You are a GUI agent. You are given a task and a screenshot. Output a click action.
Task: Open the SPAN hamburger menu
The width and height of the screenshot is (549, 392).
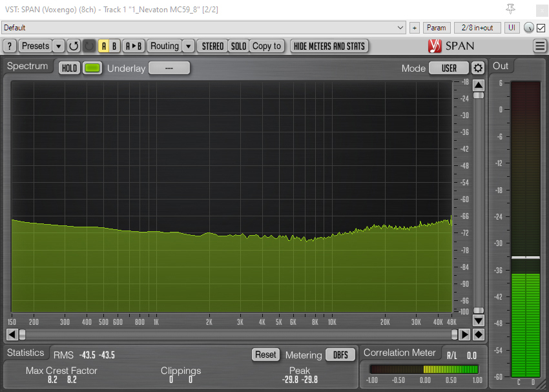pos(540,46)
